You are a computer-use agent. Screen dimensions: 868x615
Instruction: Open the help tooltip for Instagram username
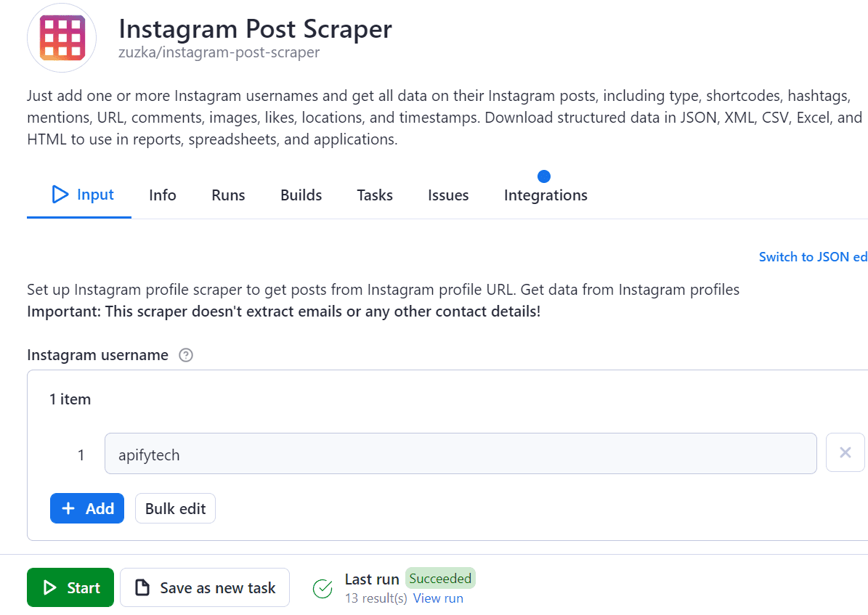click(185, 354)
